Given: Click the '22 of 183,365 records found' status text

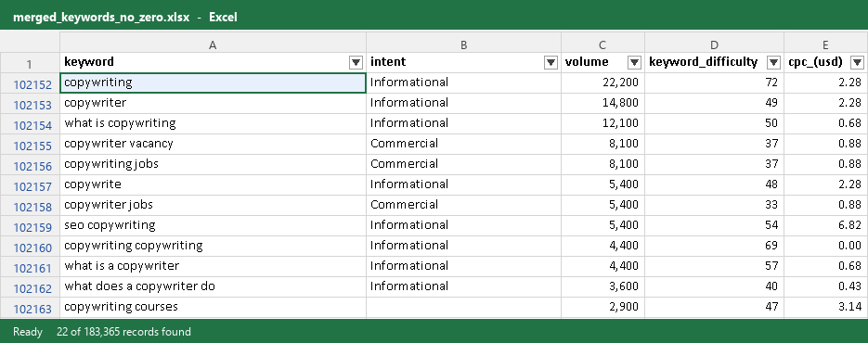Looking at the screenshot, I should (123, 332).
